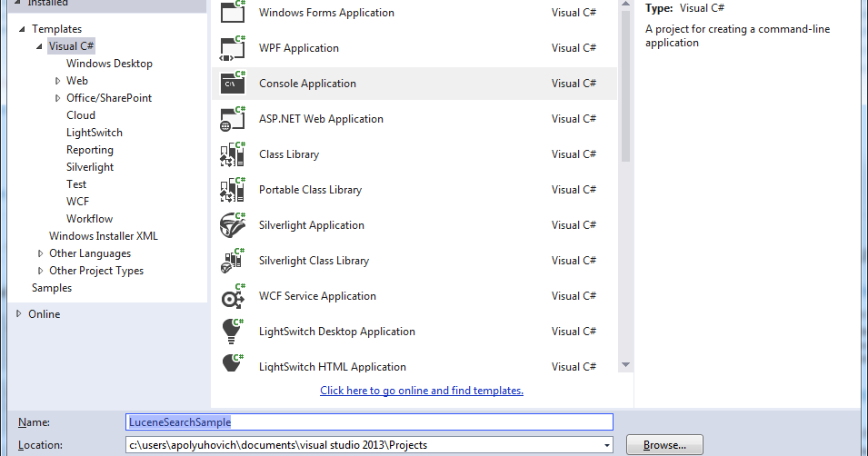Image resolution: width=868 pixels, height=456 pixels.
Task: Select Console Application template name
Action: (x=308, y=84)
